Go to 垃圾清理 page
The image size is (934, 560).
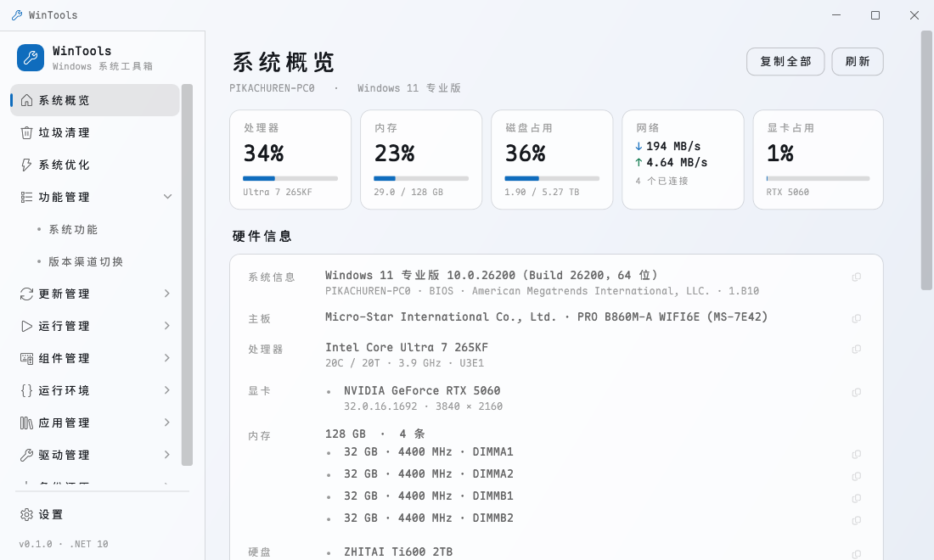pos(95,132)
